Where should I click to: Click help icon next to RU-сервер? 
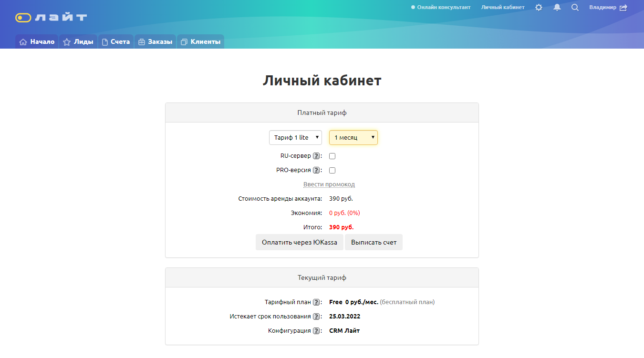(316, 156)
